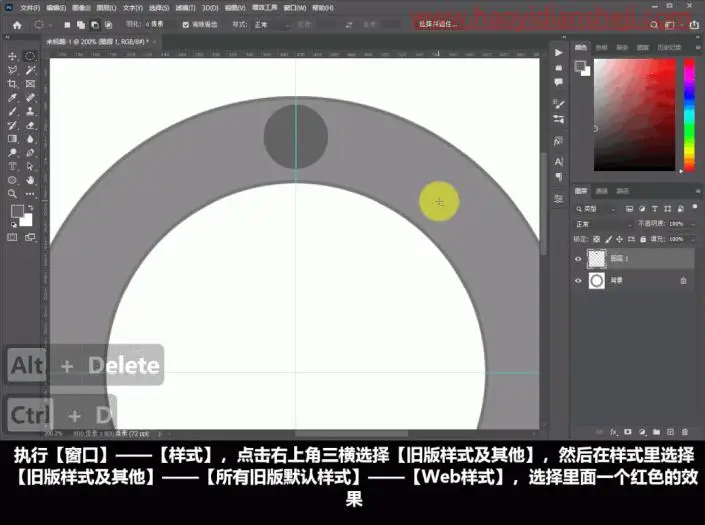Select the Crop tool

[12, 84]
